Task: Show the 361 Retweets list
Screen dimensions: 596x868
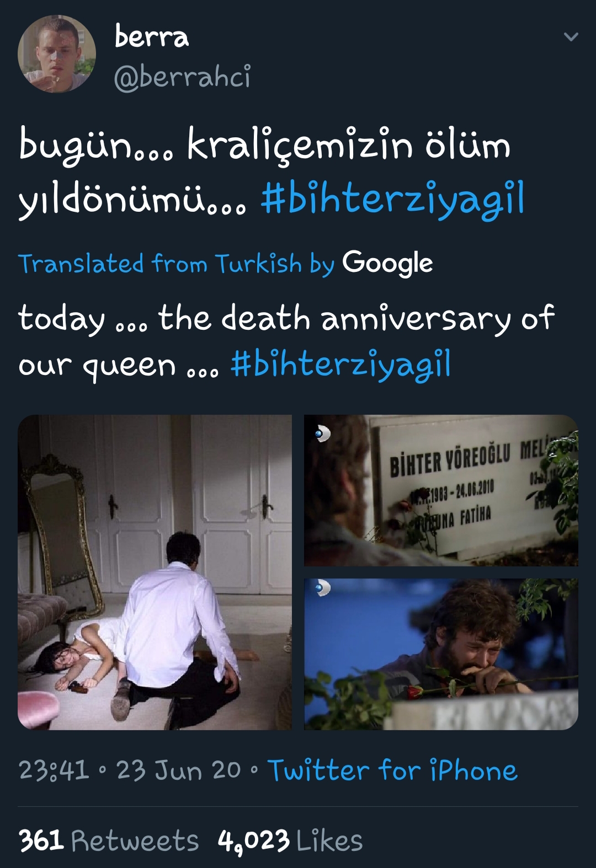Action: (109, 840)
